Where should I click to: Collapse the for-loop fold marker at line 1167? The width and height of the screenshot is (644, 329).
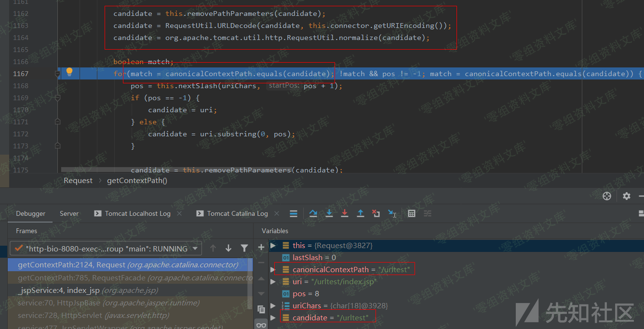[x=57, y=74]
